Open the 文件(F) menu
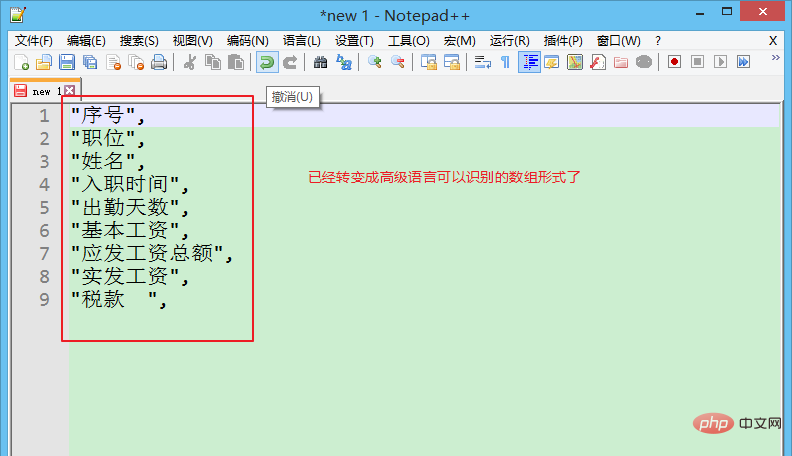Screen dimensions: 792x456 [x=33, y=41]
